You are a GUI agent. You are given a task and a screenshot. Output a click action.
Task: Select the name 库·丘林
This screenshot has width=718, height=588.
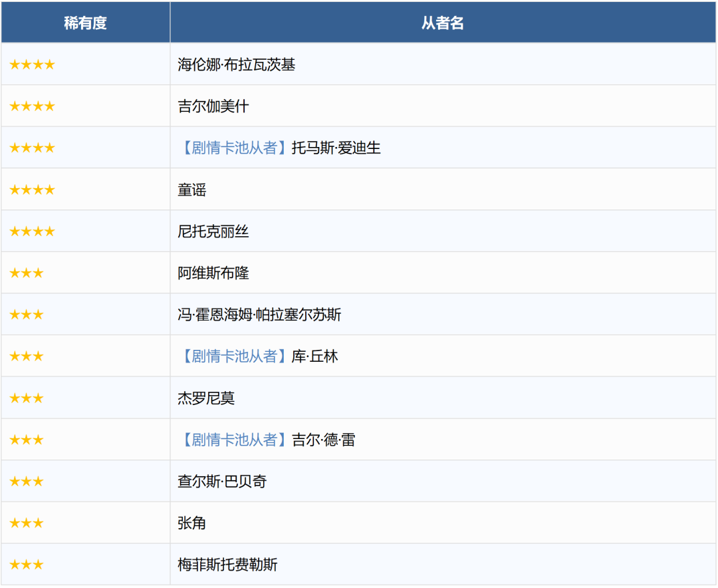pyautogui.click(x=314, y=357)
